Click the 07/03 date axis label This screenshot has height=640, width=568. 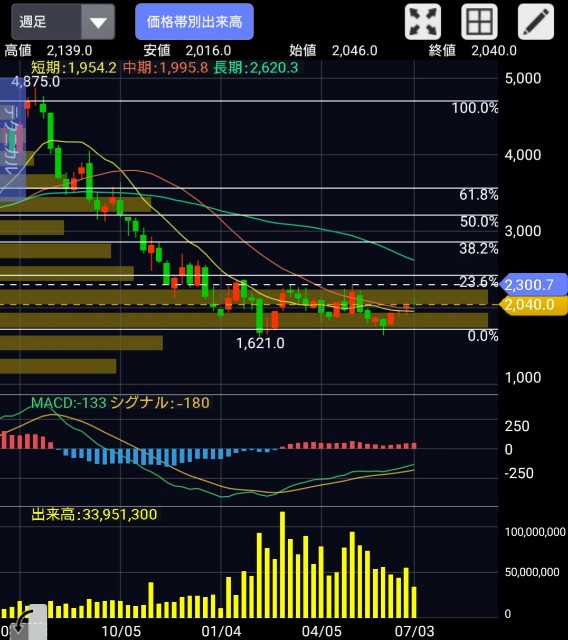pos(414,631)
